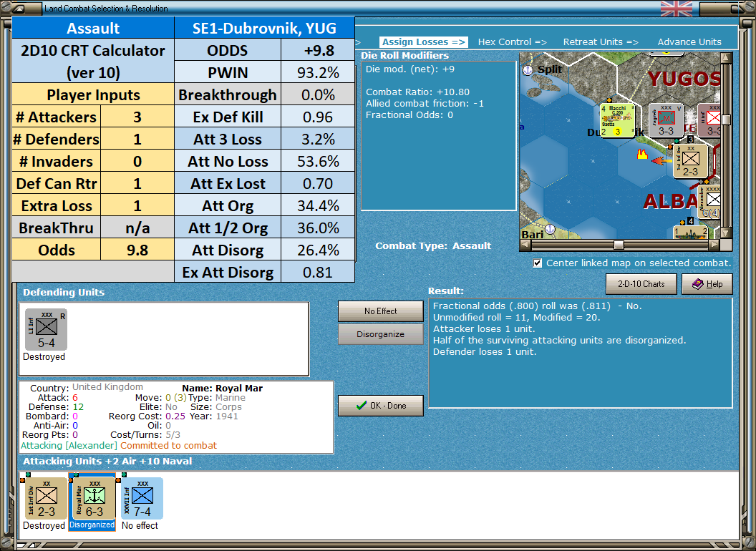Click 'Allied combat friction: -1' line
The image size is (756, 551).
point(425,103)
